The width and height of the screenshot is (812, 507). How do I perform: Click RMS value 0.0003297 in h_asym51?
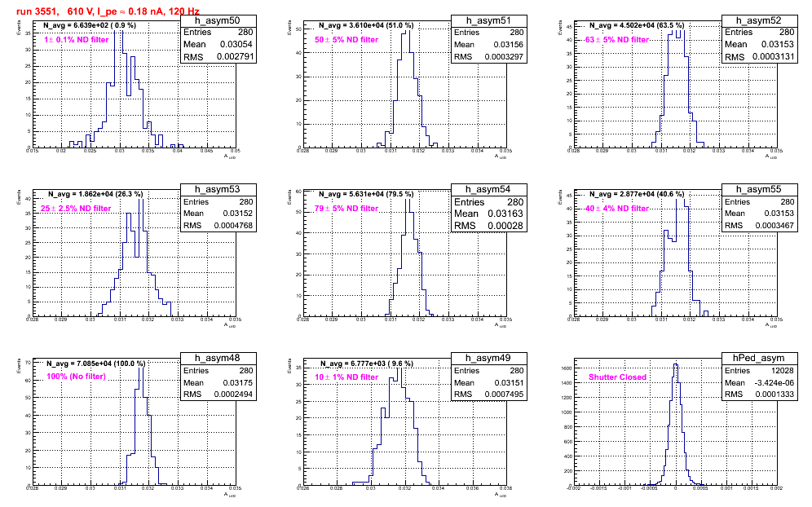504,57
